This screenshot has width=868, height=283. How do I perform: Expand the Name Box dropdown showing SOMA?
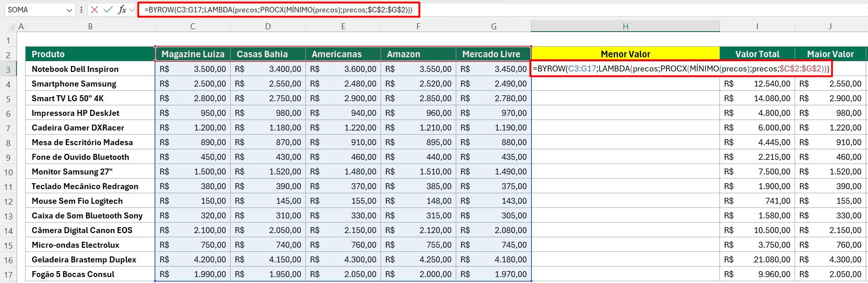[x=69, y=10]
